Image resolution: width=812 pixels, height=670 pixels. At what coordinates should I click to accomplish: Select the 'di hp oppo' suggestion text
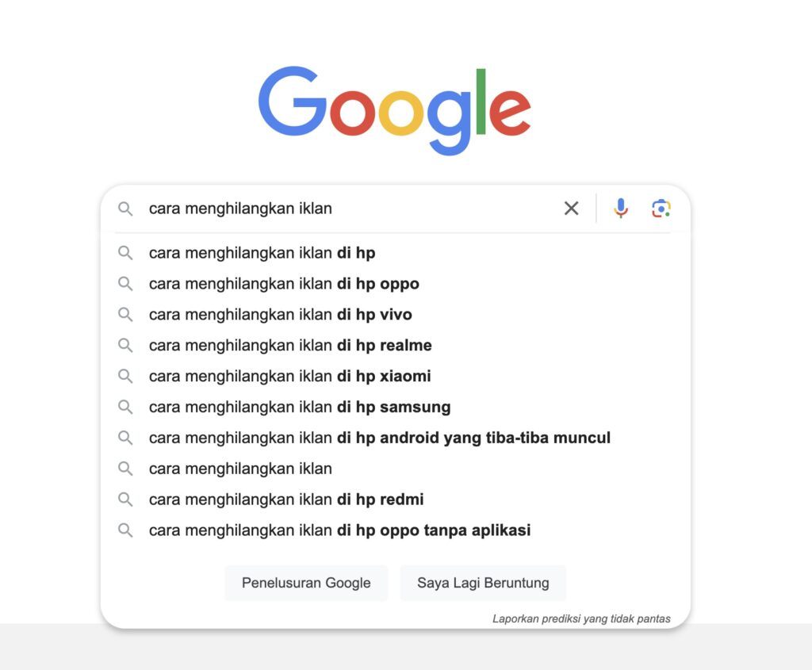[284, 283]
